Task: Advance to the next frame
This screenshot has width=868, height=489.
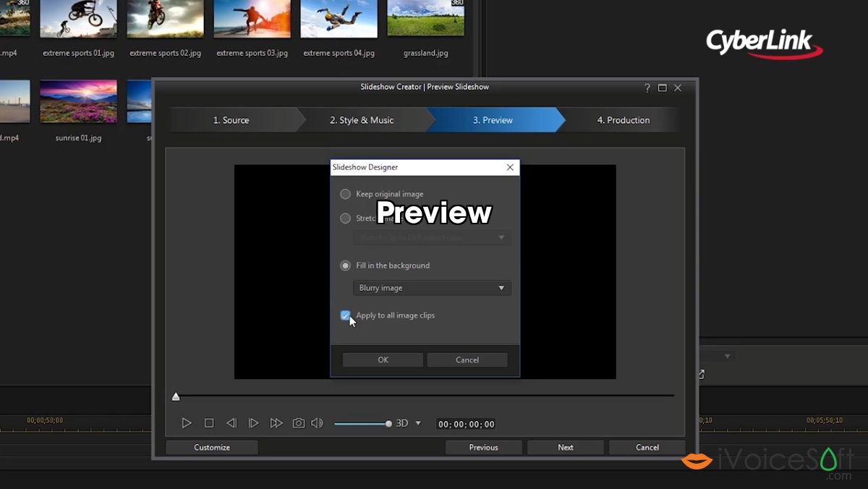Action: click(x=253, y=423)
